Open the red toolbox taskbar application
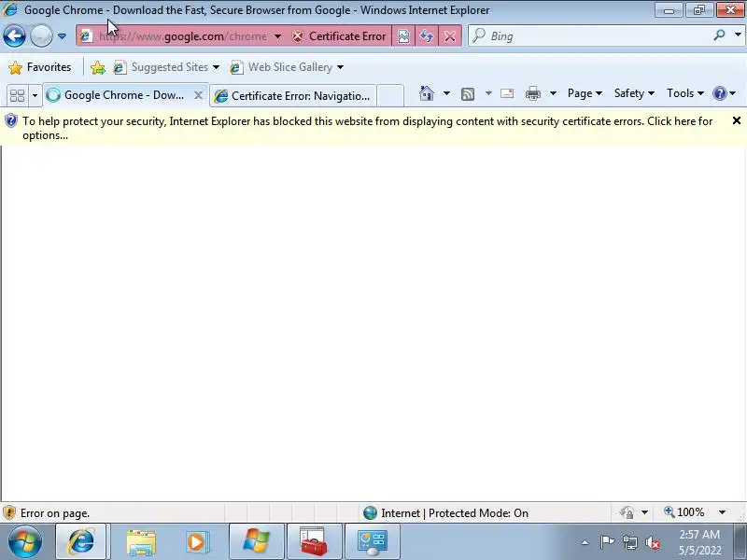This screenshot has height=560, width=747. pyautogui.click(x=314, y=541)
